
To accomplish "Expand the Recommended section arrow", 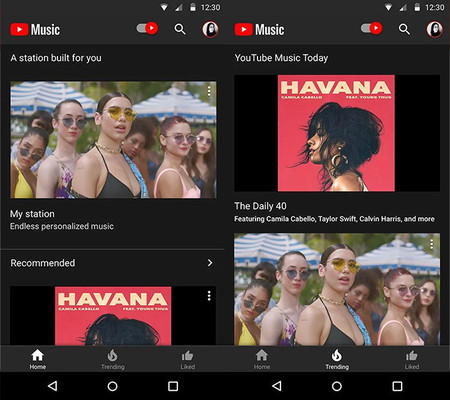I will (x=210, y=263).
